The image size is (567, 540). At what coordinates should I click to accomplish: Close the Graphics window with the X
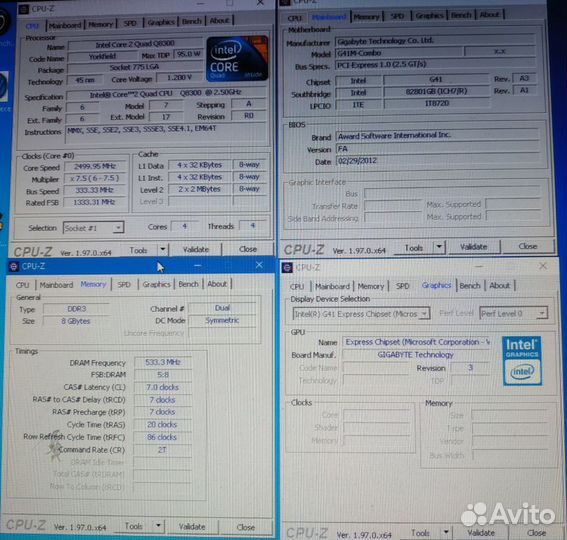click(x=543, y=266)
